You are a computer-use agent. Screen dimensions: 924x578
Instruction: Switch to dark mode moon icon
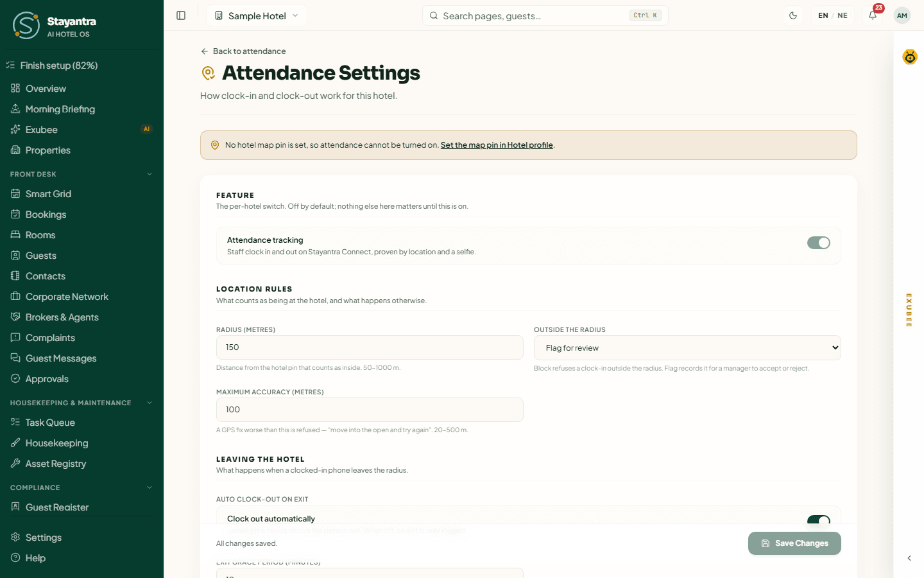(793, 15)
